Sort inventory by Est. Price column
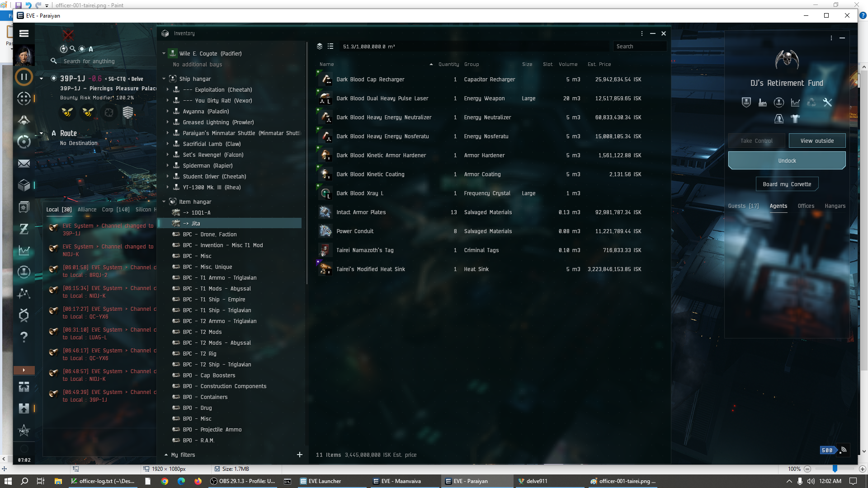 [x=599, y=64]
